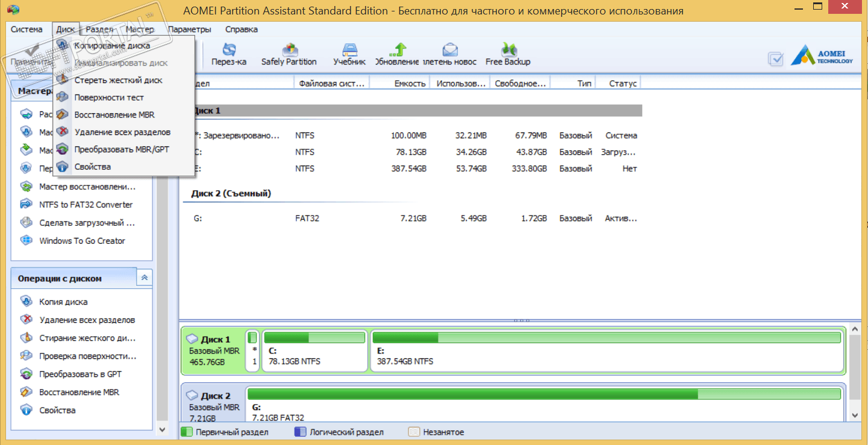Screen dimensions: 868x445
Task: Select Восстановление MBR in dropdown menu
Action: click(x=124, y=114)
